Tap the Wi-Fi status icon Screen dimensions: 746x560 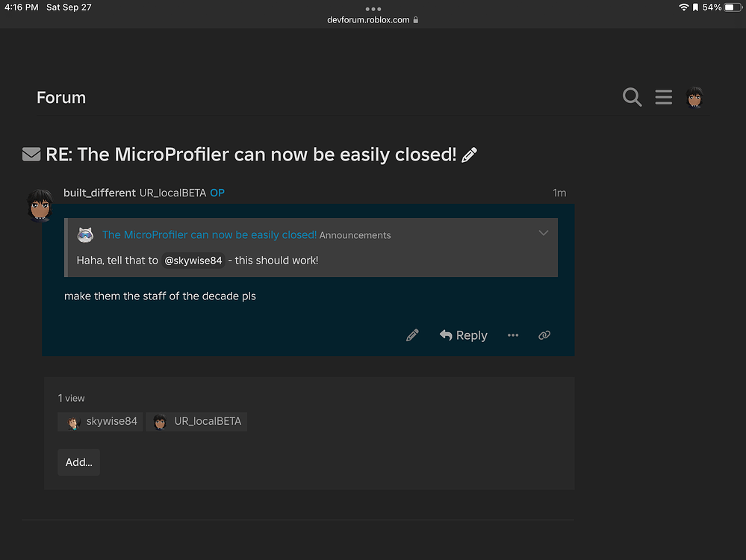[684, 7]
